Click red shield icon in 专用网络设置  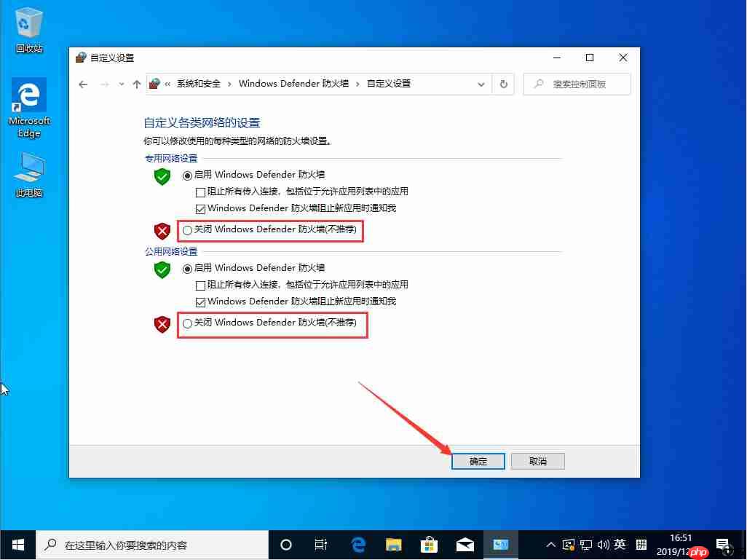pos(162,231)
